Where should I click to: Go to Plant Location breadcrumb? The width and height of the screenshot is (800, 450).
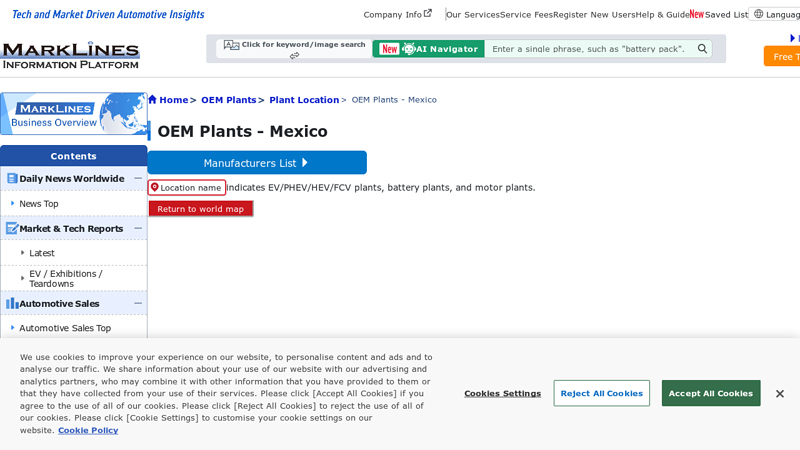(304, 99)
